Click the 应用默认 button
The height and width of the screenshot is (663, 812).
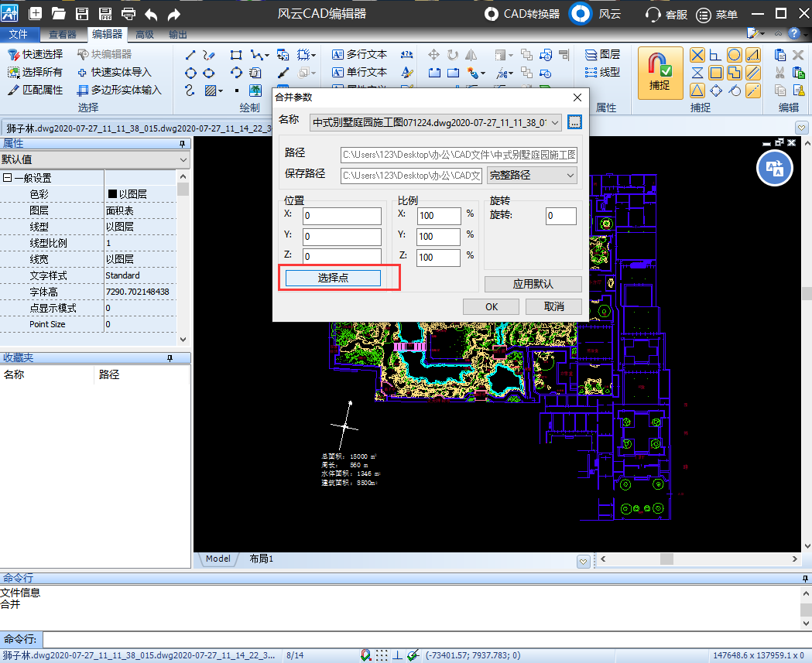click(533, 284)
